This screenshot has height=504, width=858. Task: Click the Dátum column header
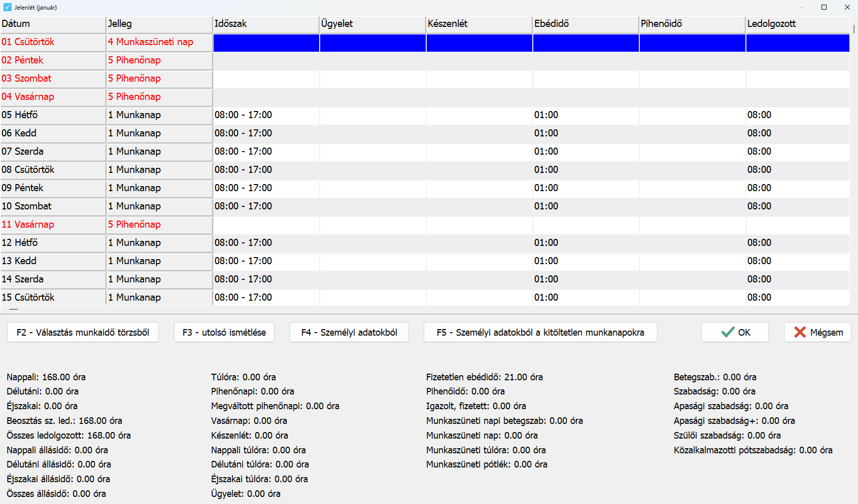coord(53,24)
